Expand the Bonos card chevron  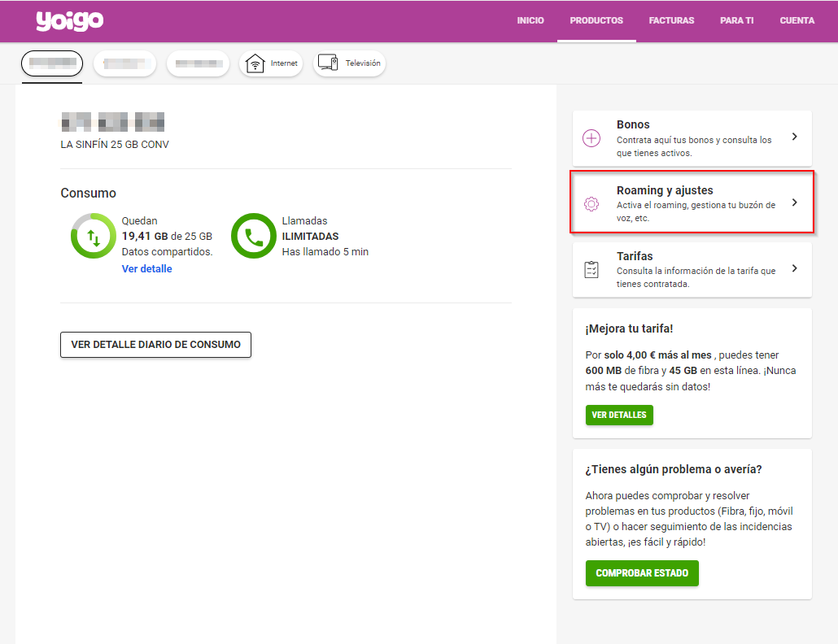click(795, 137)
